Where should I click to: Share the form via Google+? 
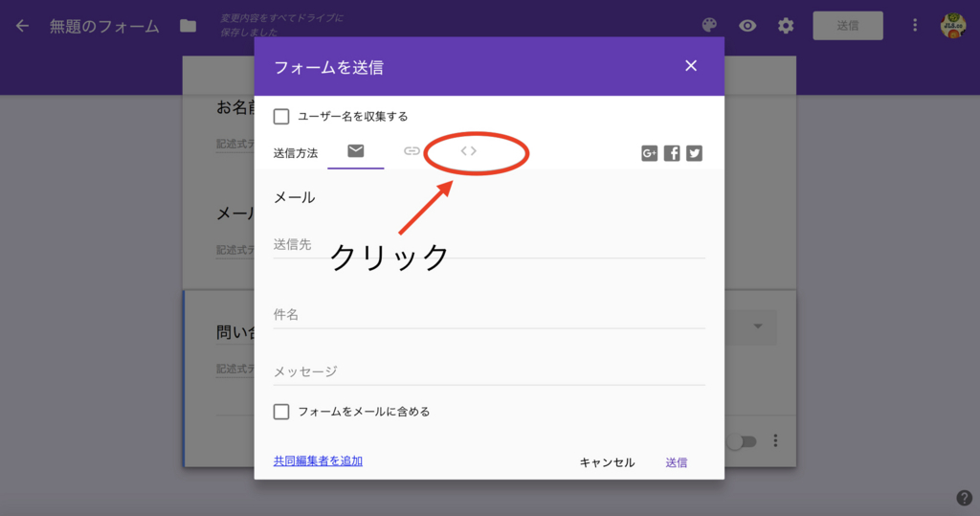click(650, 153)
